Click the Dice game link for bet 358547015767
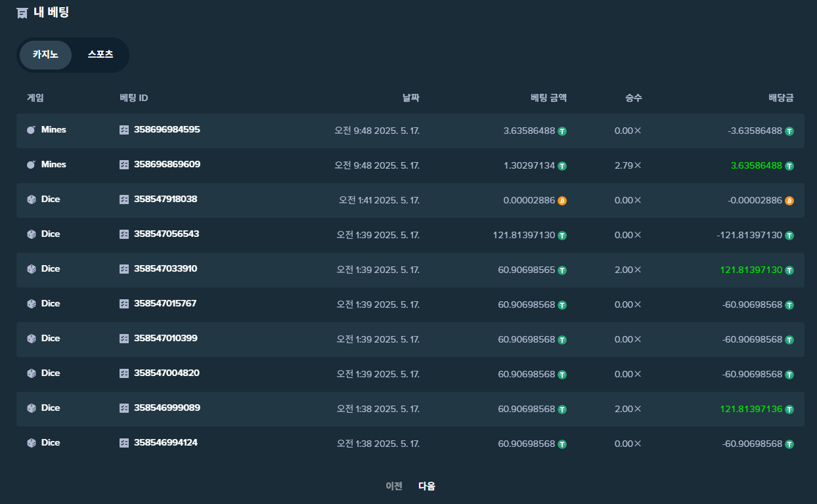This screenshot has height=504, width=817. [50, 304]
